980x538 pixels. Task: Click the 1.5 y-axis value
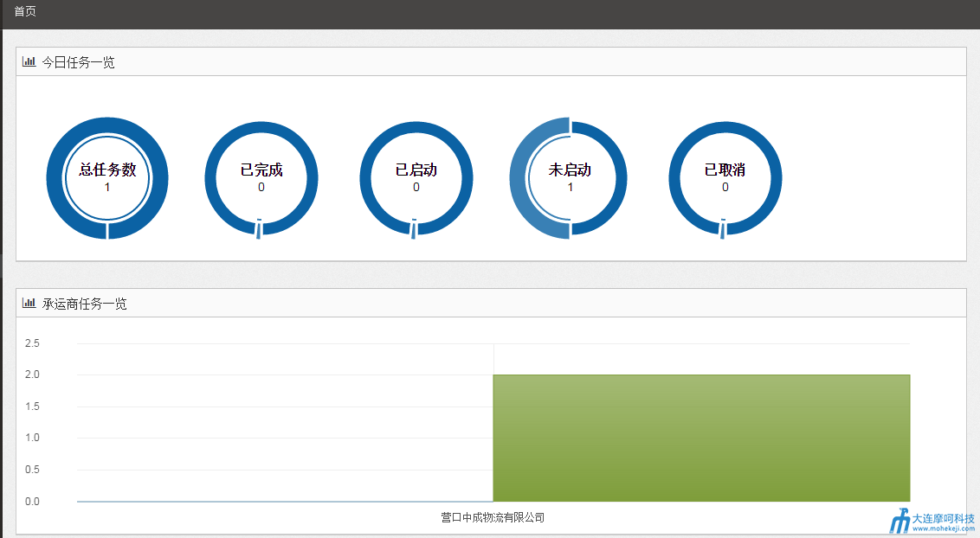point(32,407)
